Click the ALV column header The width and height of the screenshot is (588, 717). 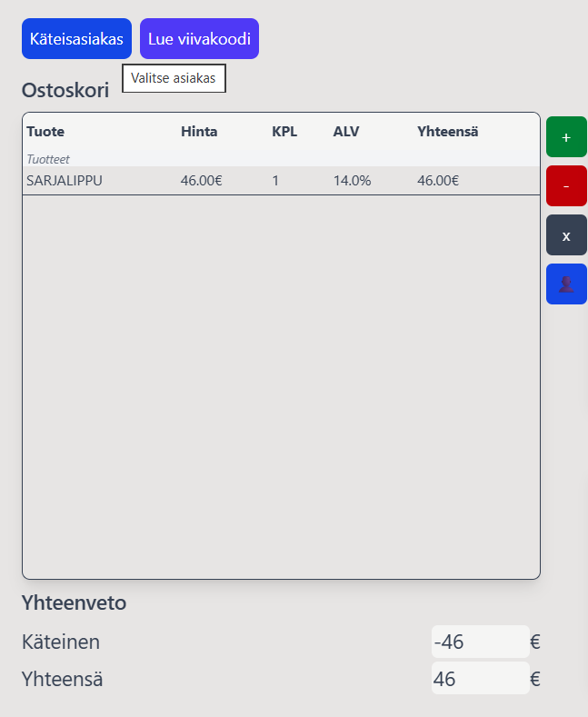point(346,132)
